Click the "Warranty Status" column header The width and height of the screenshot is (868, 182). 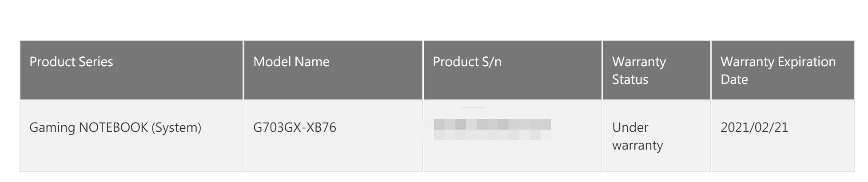tap(639, 70)
